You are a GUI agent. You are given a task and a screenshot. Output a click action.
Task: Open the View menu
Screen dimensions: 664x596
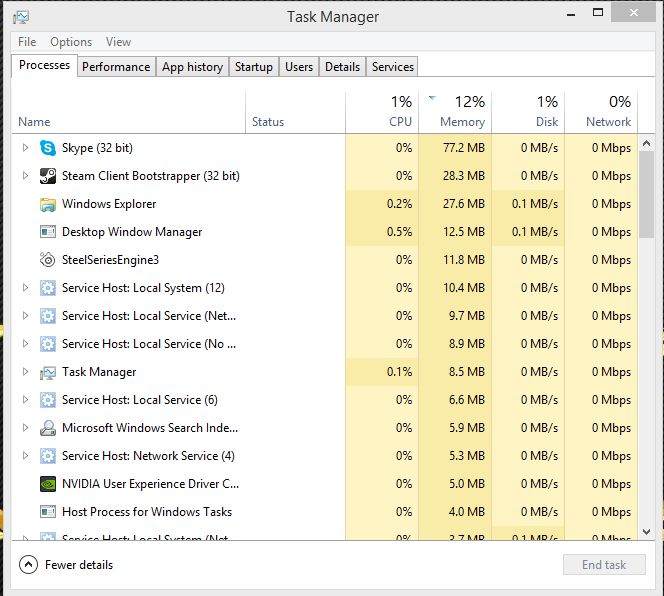click(118, 42)
